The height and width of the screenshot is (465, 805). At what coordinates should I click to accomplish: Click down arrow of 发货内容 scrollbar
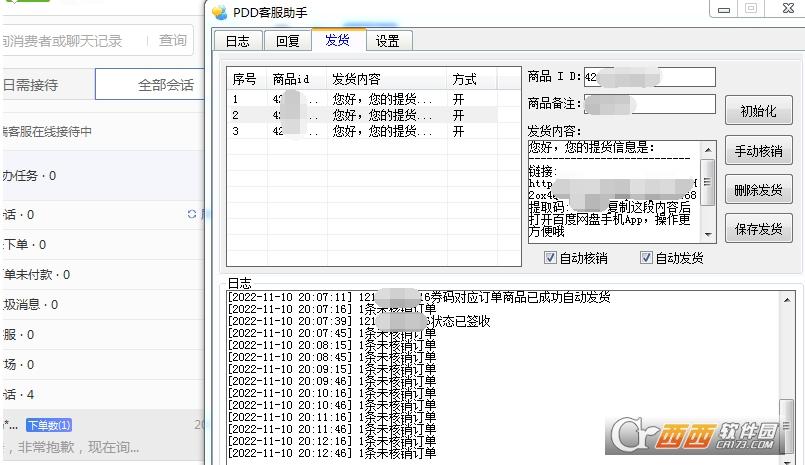tap(708, 235)
